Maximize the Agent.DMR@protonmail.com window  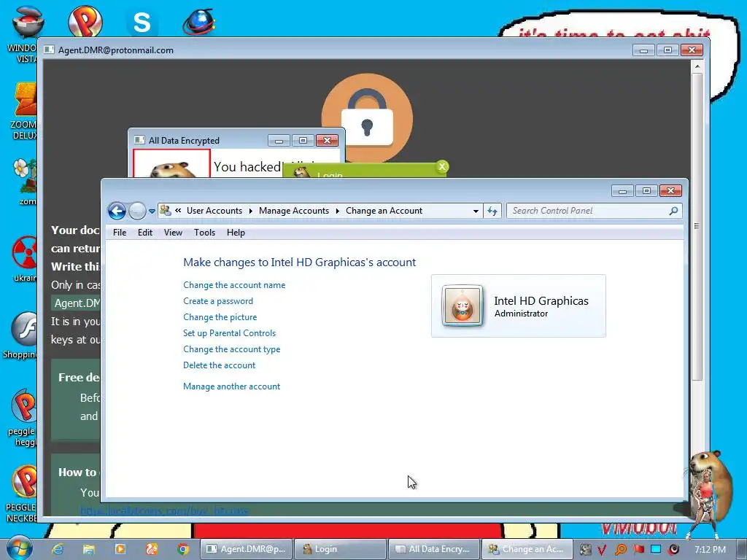(x=667, y=50)
